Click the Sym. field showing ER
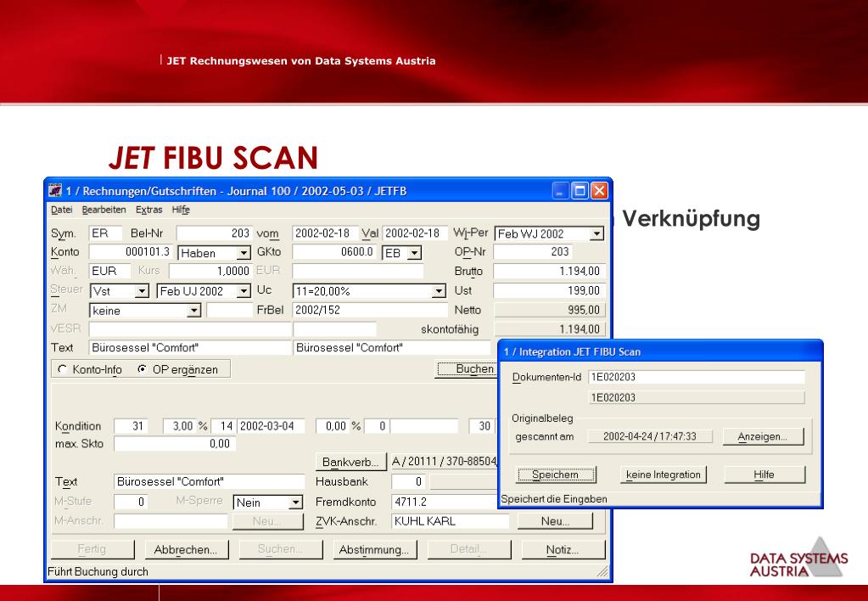The image size is (868, 601). [105, 233]
